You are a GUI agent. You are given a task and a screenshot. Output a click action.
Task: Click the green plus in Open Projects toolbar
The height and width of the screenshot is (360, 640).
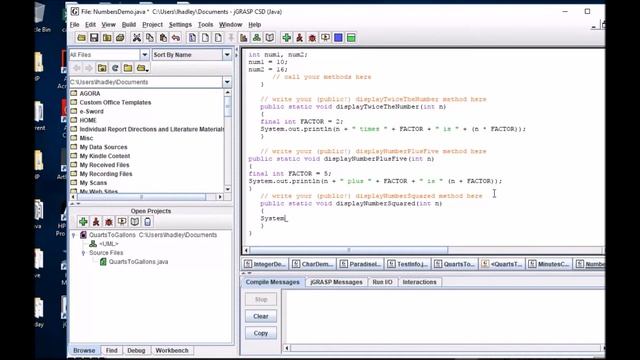pos(83,222)
